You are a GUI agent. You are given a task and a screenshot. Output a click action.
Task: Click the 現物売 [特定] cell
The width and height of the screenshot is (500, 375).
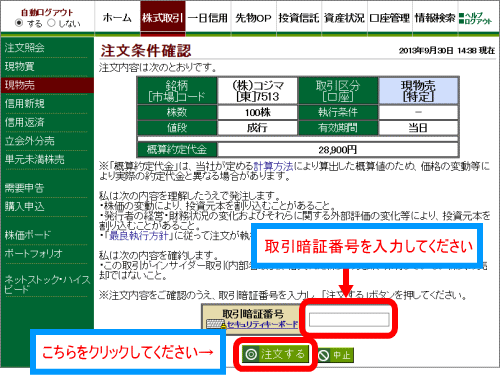pos(418,91)
